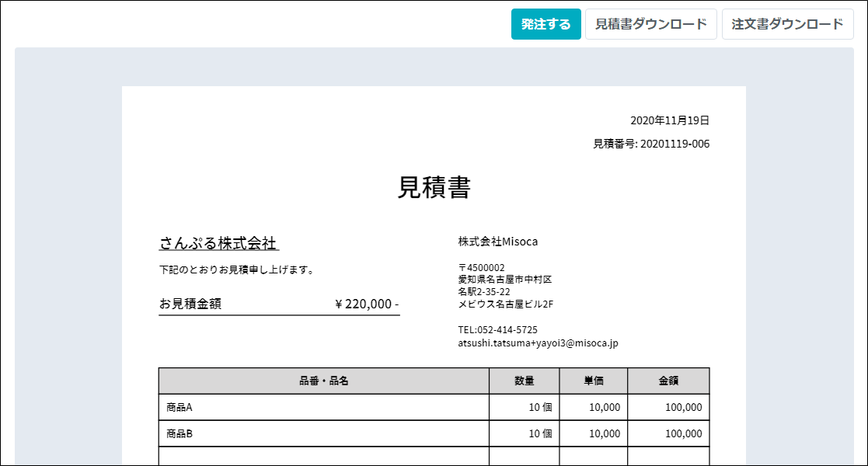Download the estimate via 見積書ダウンロード
This screenshot has height=466, width=868.
(650, 24)
